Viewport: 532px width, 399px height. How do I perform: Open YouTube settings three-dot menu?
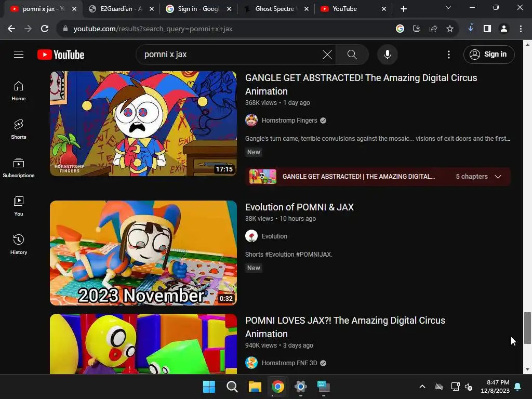pyautogui.click(x=448, y=54)
